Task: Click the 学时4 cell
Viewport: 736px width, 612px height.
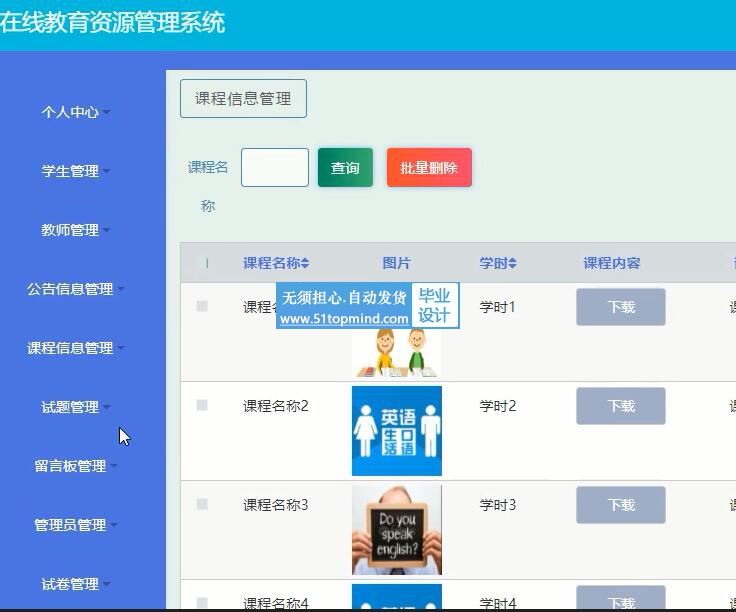Action: 498,603
